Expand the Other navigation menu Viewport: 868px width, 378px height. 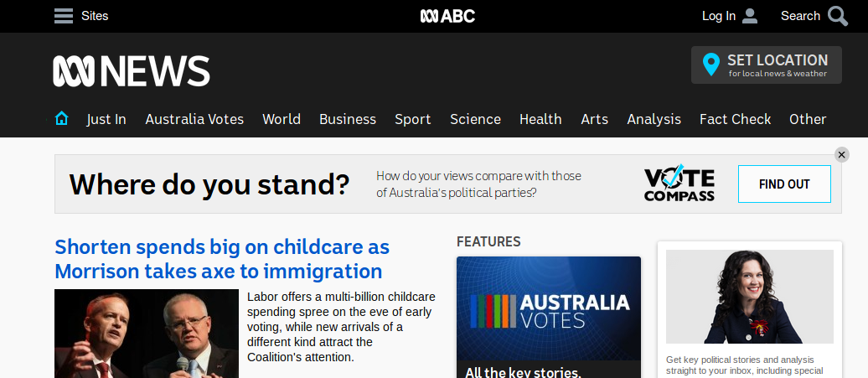click(808, 119)
